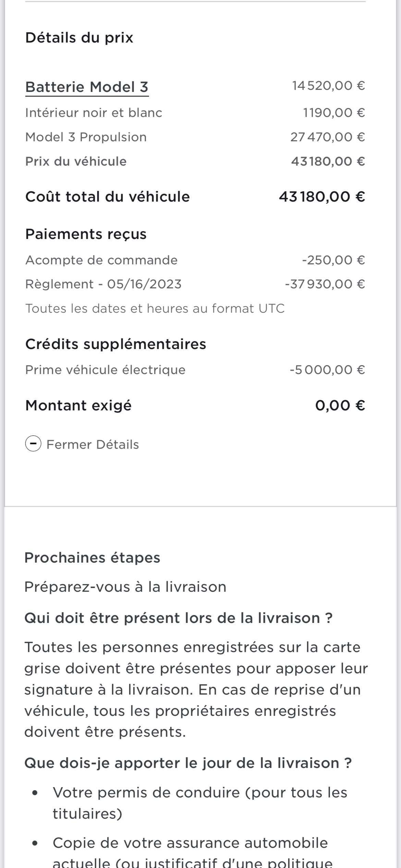
Task: Open the Batterie Model 3 link
Action: [x=87, y=87]
